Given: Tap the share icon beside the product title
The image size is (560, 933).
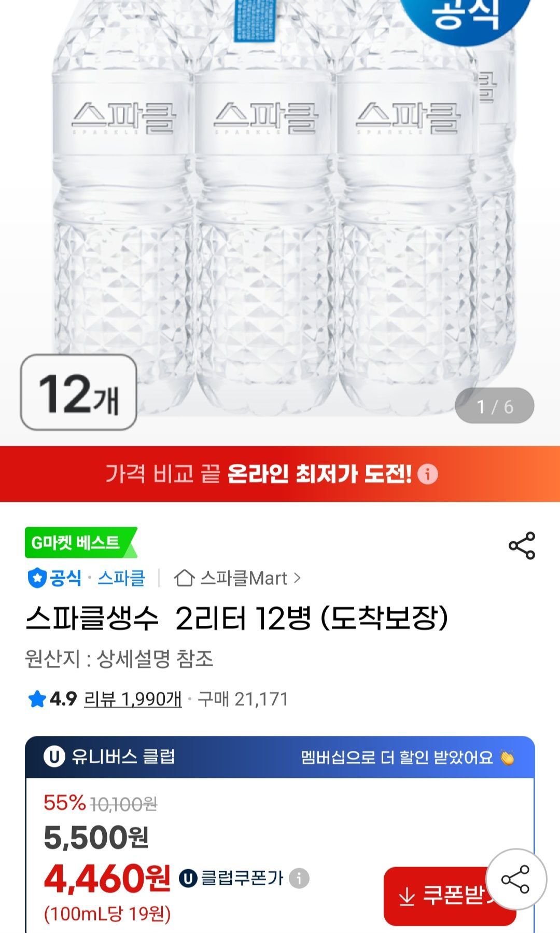Looking at the screenshot, I should 522,545.
